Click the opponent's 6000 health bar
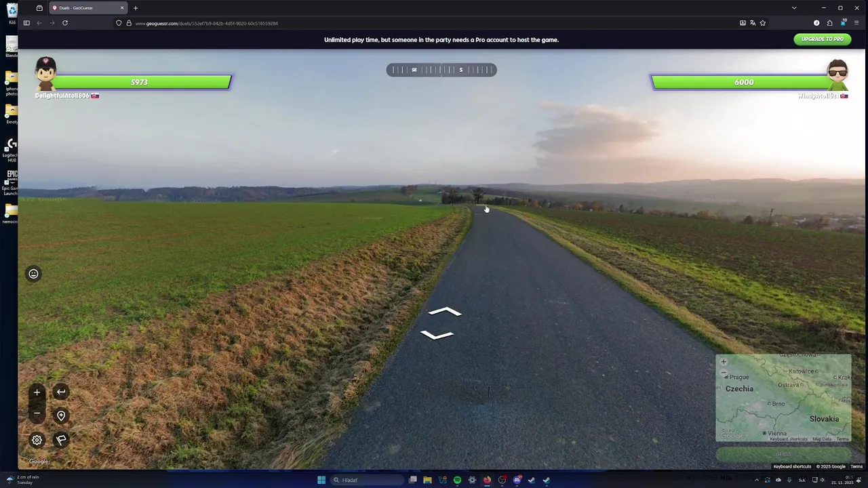868x488 pixels. (x=743, y=82)
